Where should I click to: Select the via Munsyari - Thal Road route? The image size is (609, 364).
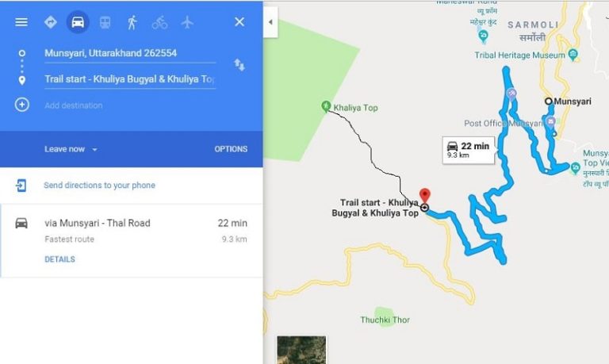132,241
